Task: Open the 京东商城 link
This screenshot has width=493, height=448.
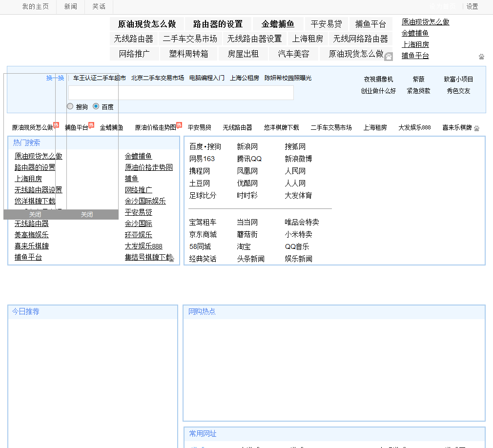Action: pos(203,235)
